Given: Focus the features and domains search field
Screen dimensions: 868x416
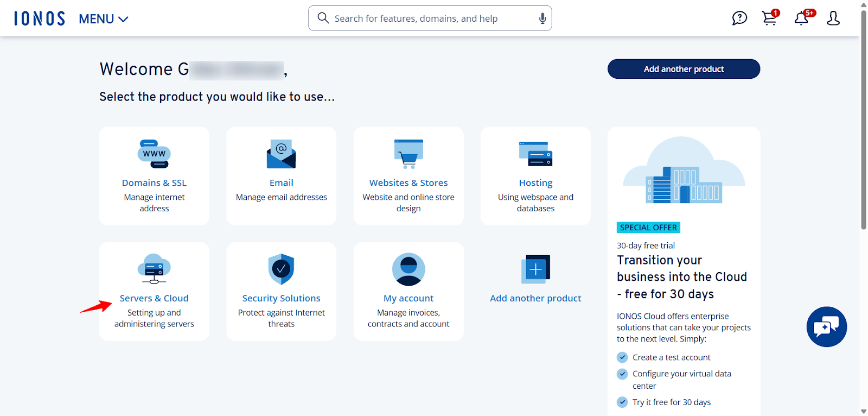Looking at the screenshot, I should [430, 18].
